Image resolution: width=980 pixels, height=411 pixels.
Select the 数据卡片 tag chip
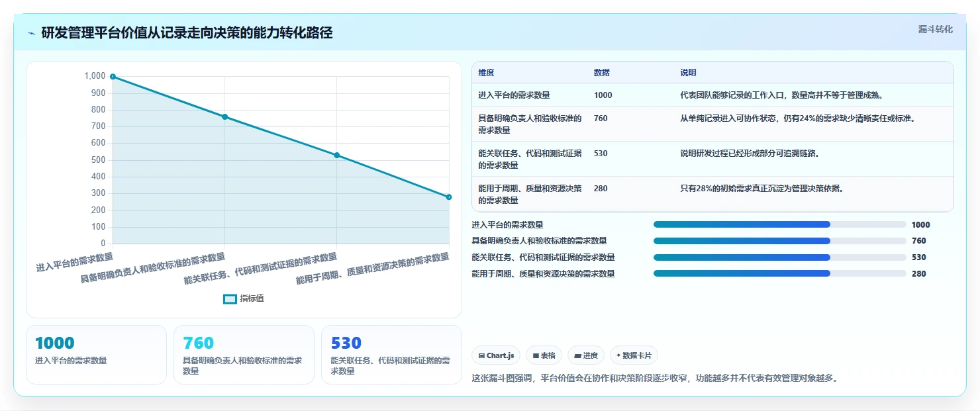(634, 355)
